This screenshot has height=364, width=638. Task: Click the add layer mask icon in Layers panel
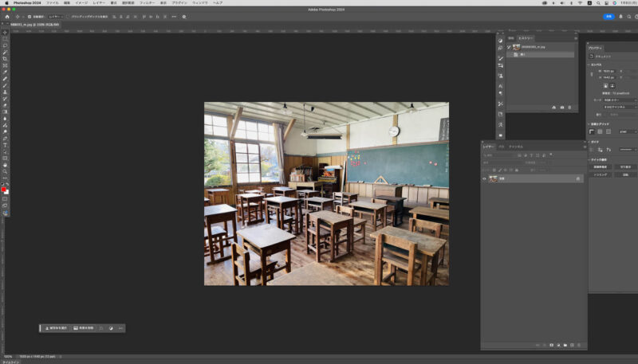point(551,345)
